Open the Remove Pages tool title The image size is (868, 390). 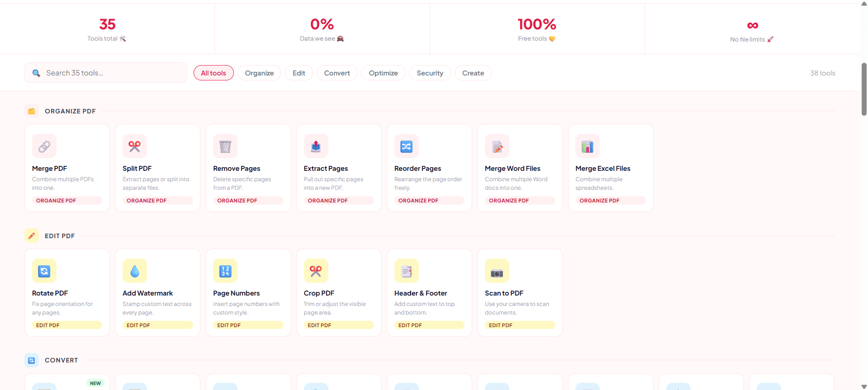click(x=237, y=168)
